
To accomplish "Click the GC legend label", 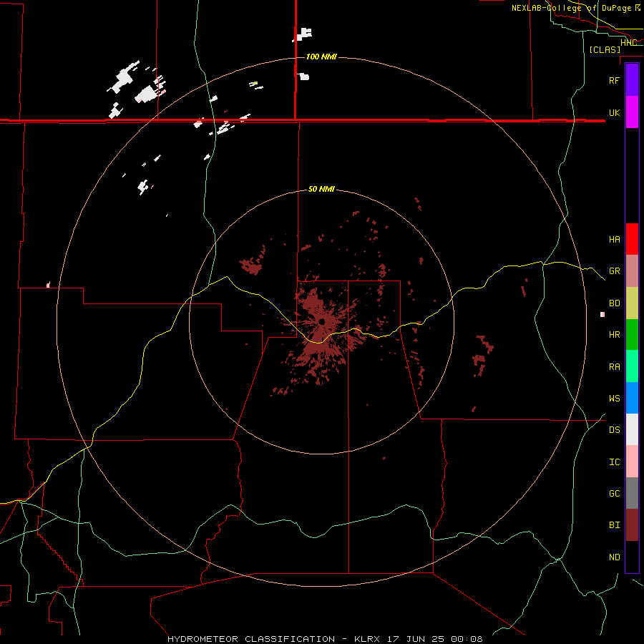I will [614, 493].
